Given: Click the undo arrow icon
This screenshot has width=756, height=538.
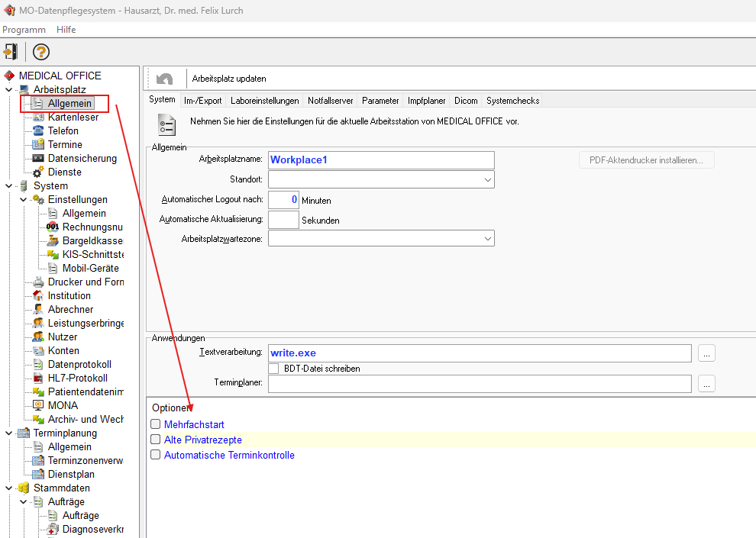Looking at the screenshot, I should [164, 79].
